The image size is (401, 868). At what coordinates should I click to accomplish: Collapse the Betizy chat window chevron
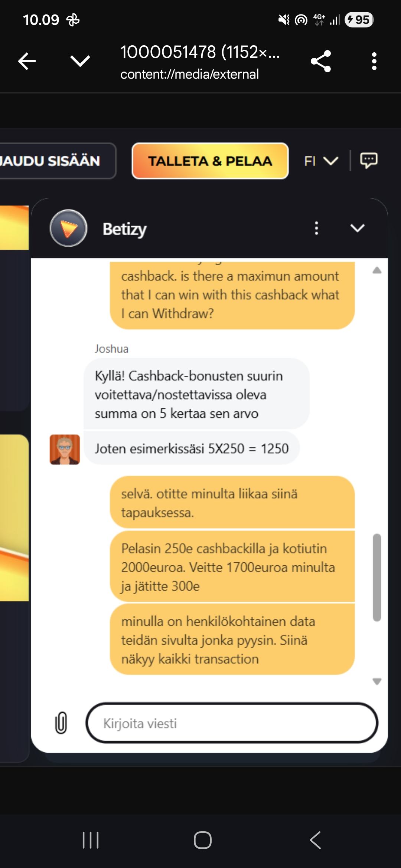click(358, 228)
